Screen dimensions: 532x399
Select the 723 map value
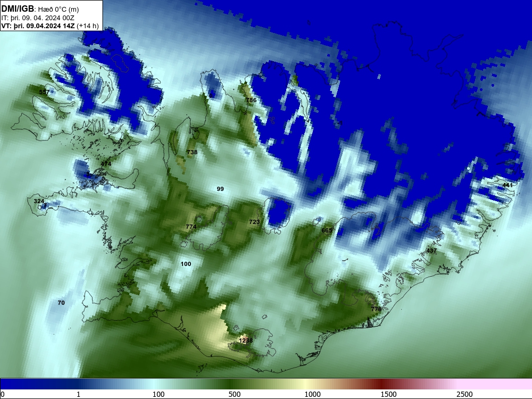click(254, 222)
